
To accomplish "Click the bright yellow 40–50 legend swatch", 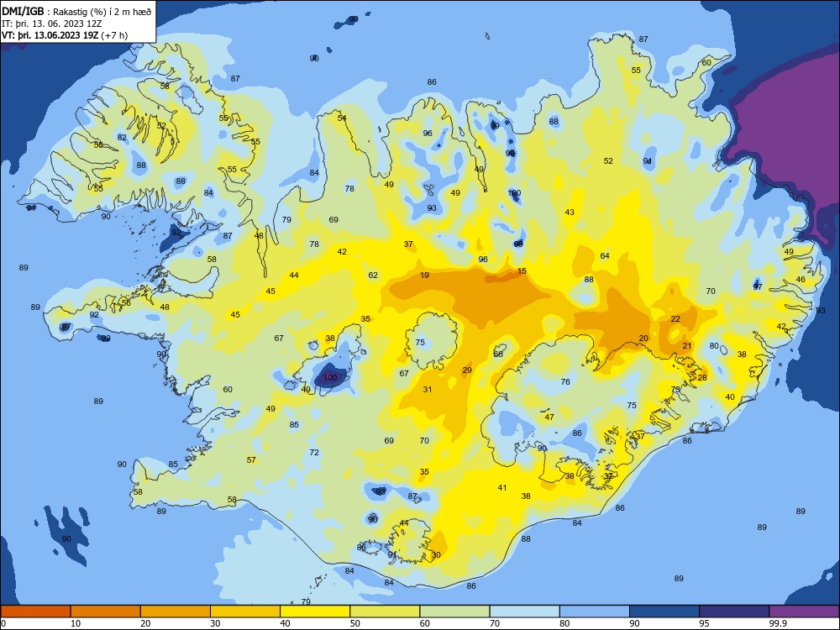I will pos(315,612).
